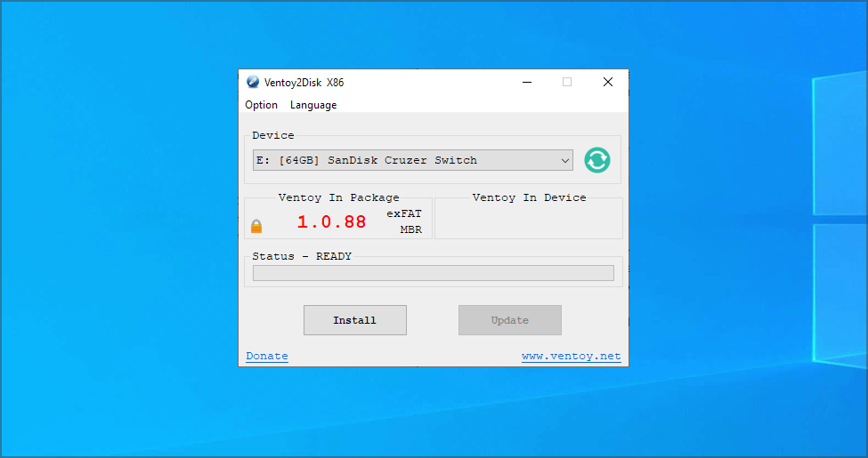Screen dimensions: 868x458
Task: Click the green refresh device list icon
Action: coord(597,160)
